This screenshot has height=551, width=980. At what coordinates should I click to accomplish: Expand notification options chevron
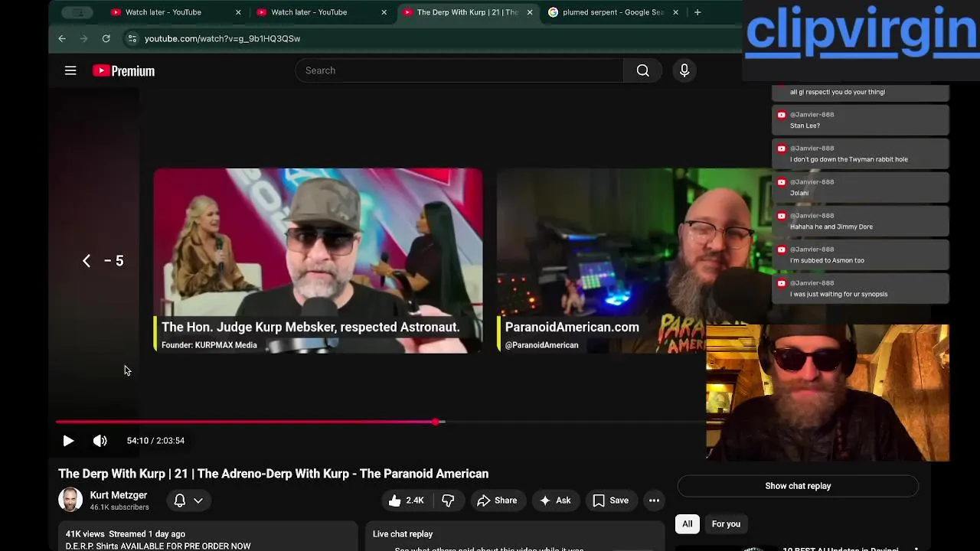pyautogui.click(x=198, y=500)
